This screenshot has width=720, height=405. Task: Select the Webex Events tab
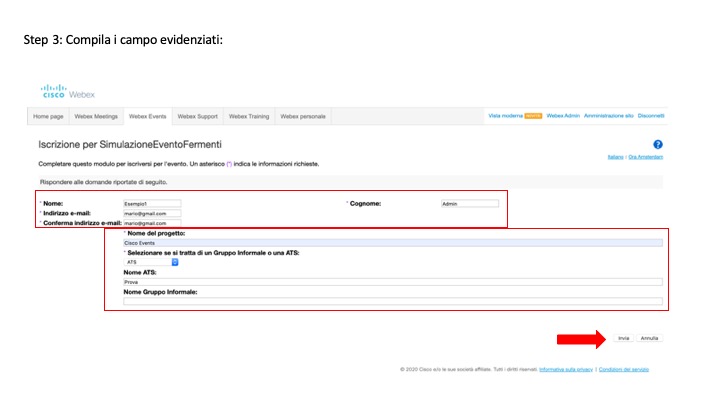pos(147,116)
